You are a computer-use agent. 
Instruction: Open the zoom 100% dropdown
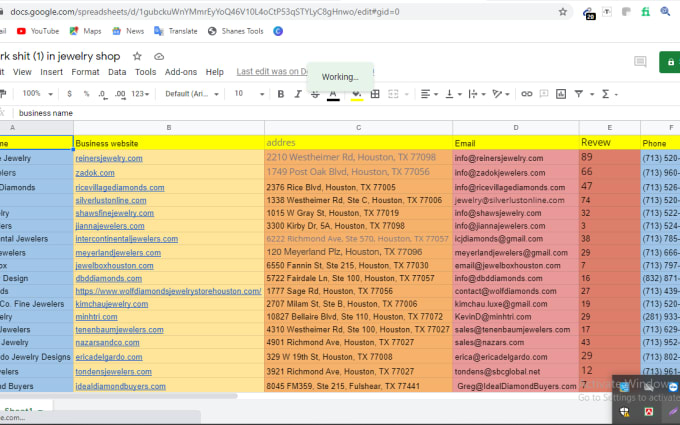pyautogui.click(x=37, y=94)
